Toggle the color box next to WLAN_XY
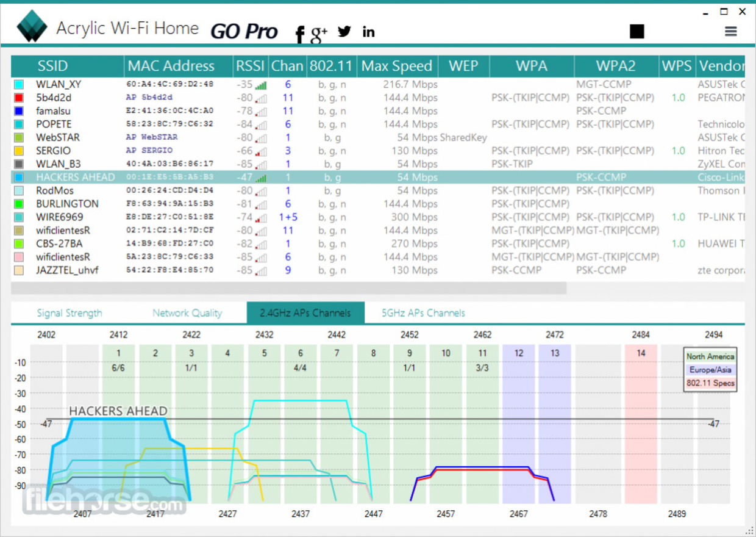 pyautogui.click(x=18, y=84)
